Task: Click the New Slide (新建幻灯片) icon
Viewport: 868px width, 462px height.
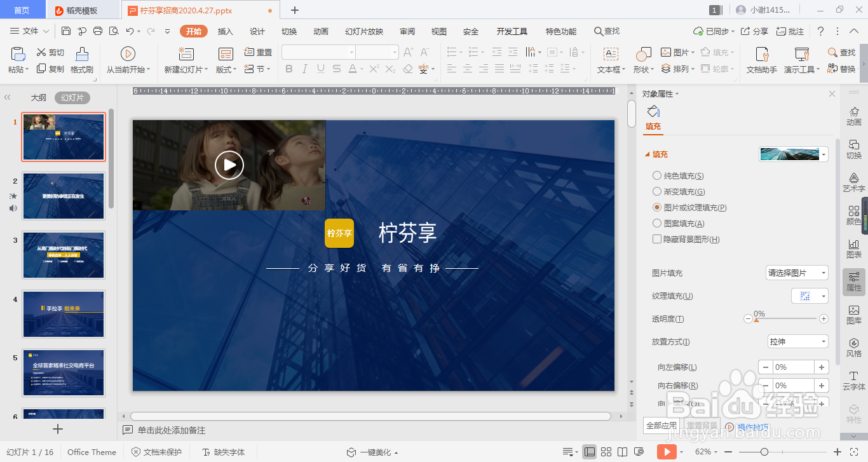Action: (x=186, y=54)
